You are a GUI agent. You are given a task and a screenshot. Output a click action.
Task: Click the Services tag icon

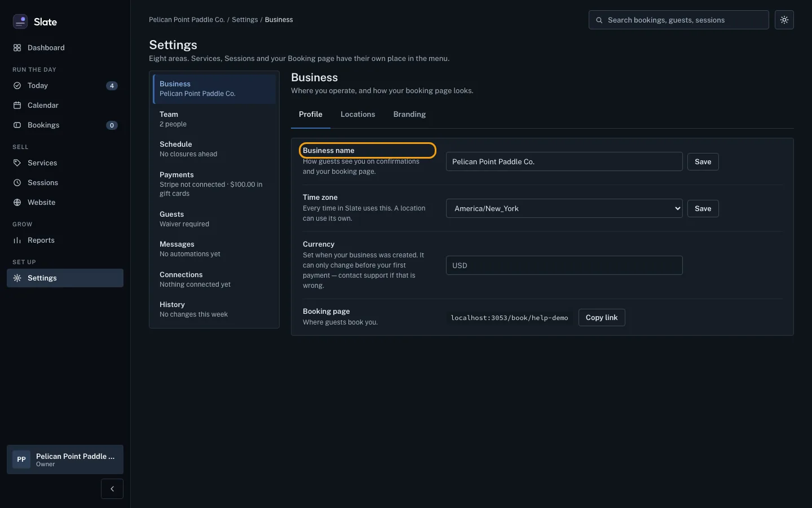(x=17, y=163)
